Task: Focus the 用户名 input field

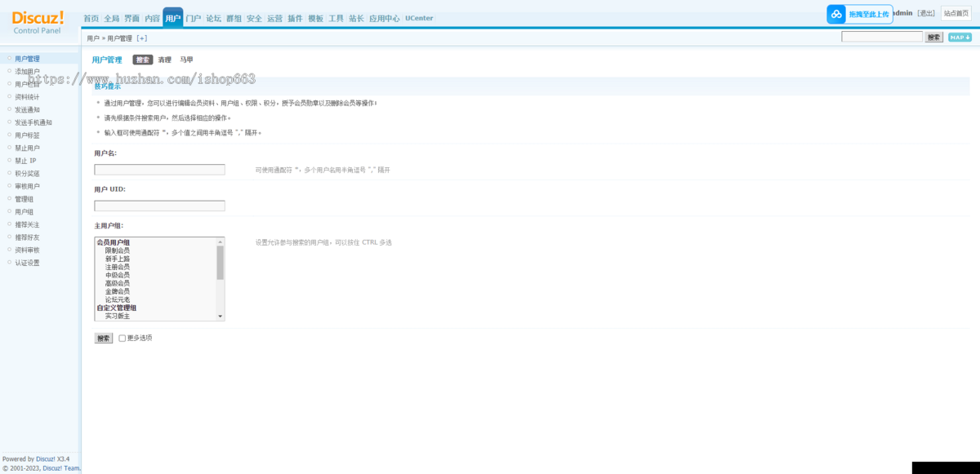Action: 159,170
